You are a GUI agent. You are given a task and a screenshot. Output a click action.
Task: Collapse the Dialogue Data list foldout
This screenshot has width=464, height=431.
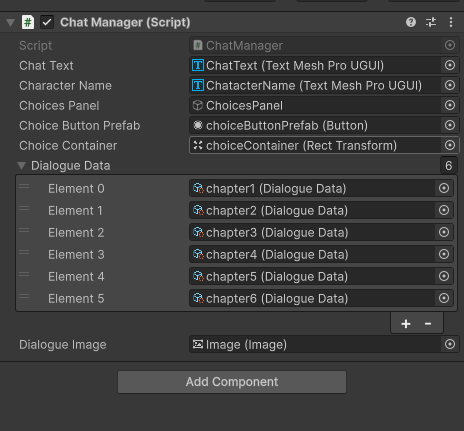point(22,166)
